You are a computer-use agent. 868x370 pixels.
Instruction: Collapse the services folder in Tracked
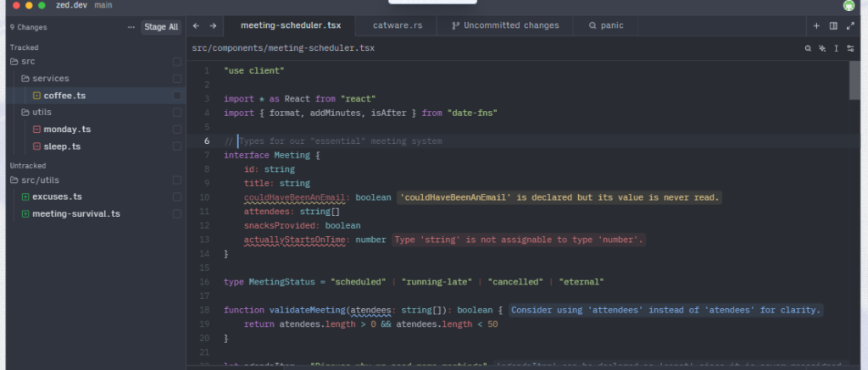pyautogui.click(x=25, y=79)
